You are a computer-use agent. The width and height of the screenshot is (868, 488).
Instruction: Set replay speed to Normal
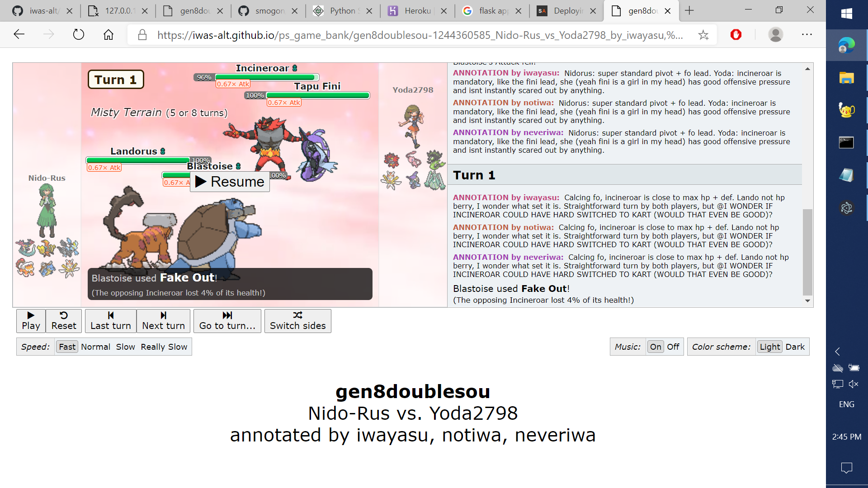point(95,347)
